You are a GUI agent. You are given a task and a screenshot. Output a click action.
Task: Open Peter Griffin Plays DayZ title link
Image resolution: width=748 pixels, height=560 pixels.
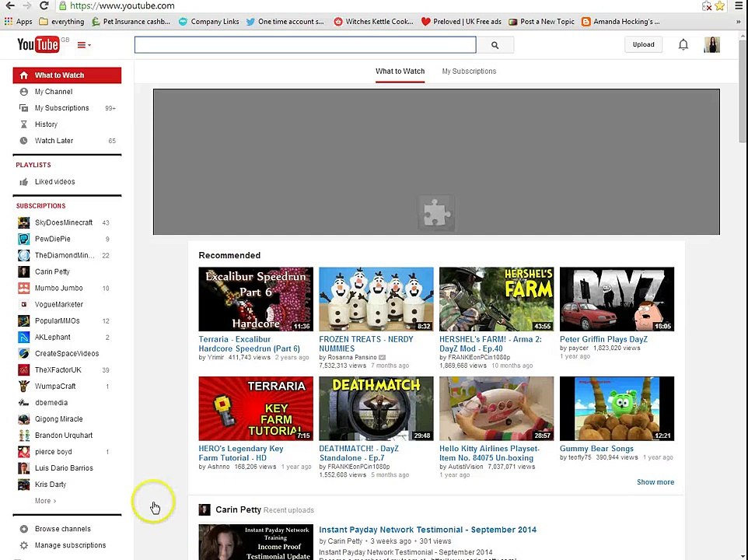pos(603,339)
